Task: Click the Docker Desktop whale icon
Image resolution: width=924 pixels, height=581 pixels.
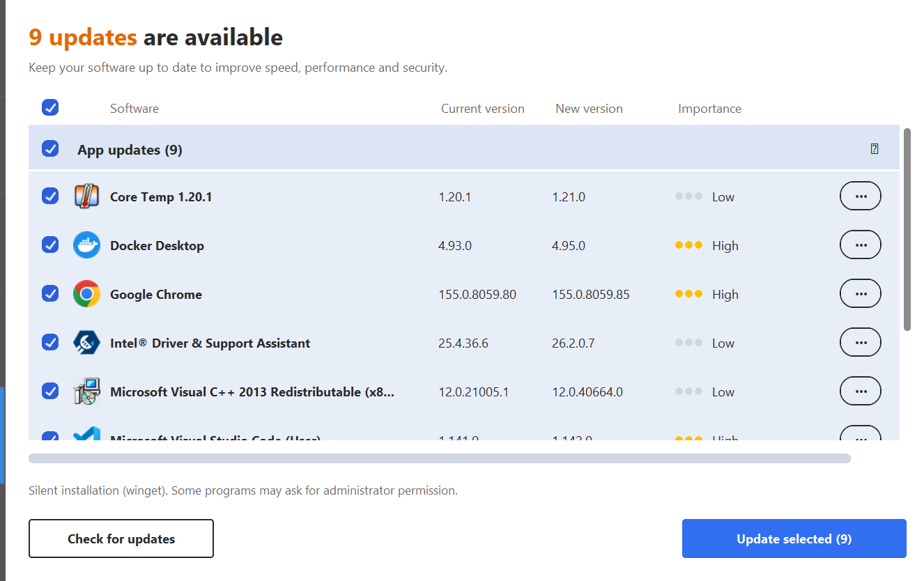Action: pos(86,245)
